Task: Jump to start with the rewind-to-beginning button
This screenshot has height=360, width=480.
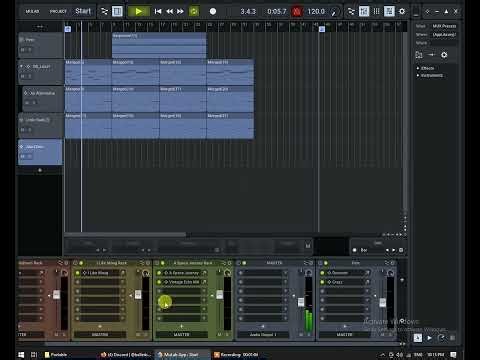Action: click(x=158, y=11)
